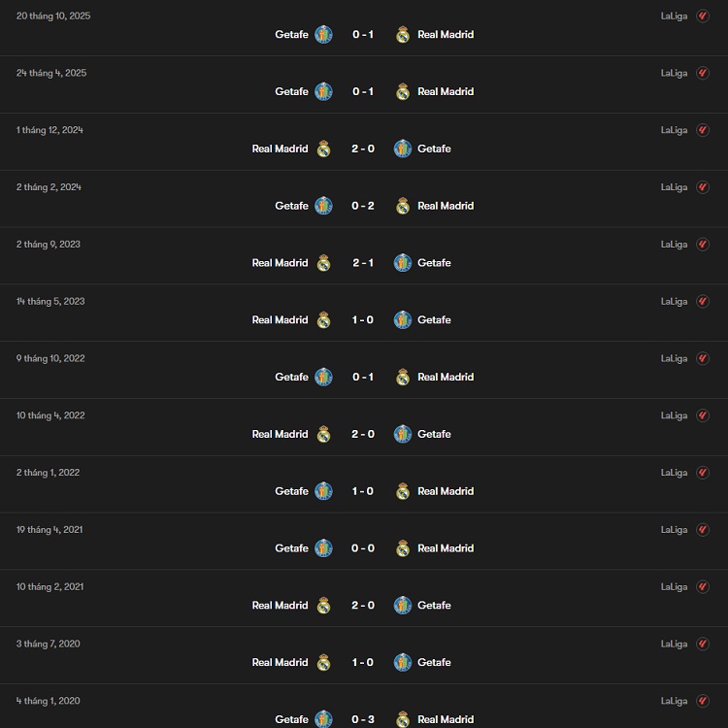Image resolution: width=728 pixels, height=728 pixels.
Task: Click LaLiga logo icon for 19 tháng 4, 2021 match
Action: tap(703, 530)
